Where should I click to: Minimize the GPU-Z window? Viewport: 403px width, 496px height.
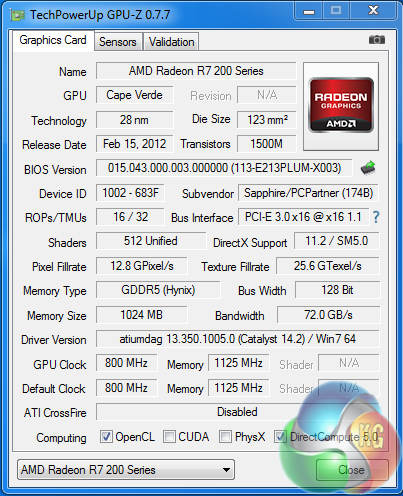coord(309,11)
